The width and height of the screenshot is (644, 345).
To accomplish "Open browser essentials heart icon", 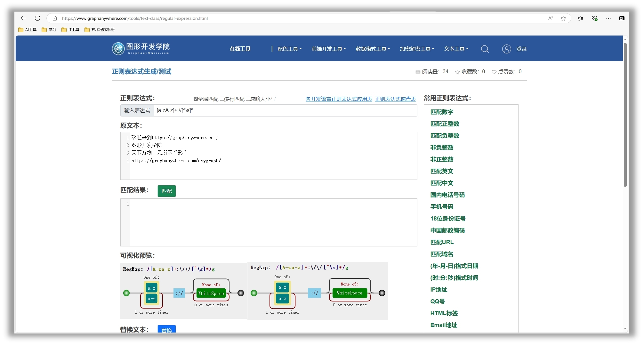I will 594,18.
